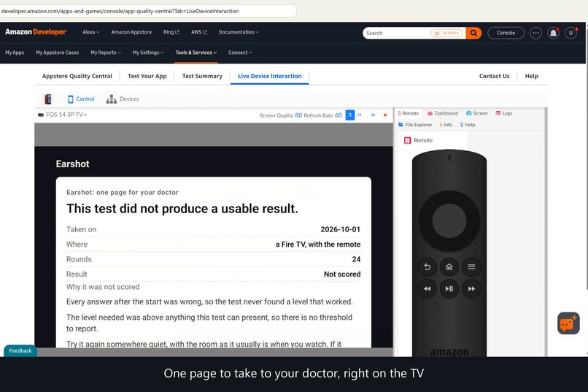The height and width of the screenshot is (392, 588).
Task: Switch to the Control view
Action: (81, 99)
